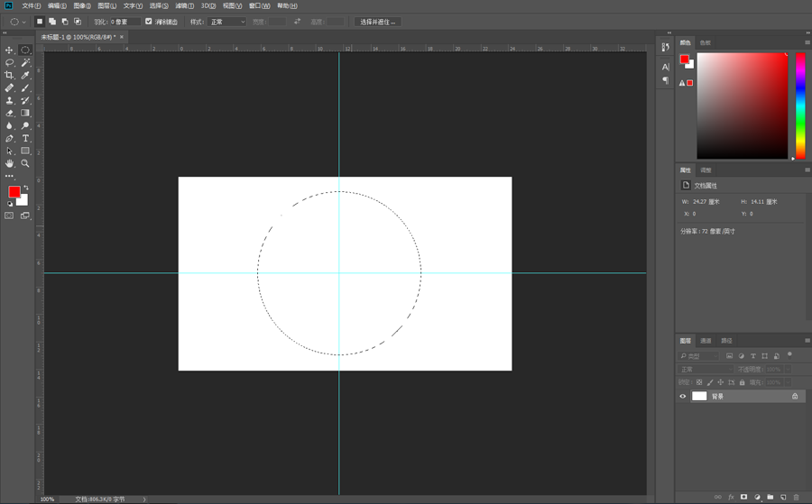
Task: Select the Move tool
Action: 9,50
